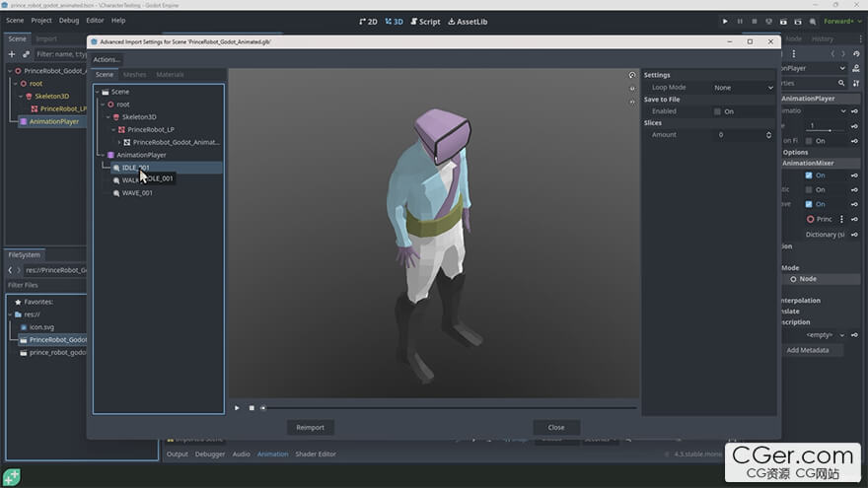Play the project with the run icon
868x488 pixels.
click(x=725, y=22)
